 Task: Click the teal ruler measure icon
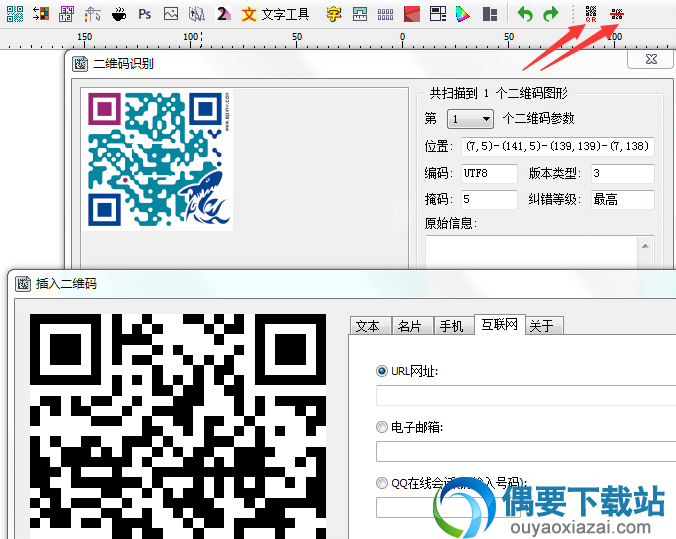[x=360, y=14]
